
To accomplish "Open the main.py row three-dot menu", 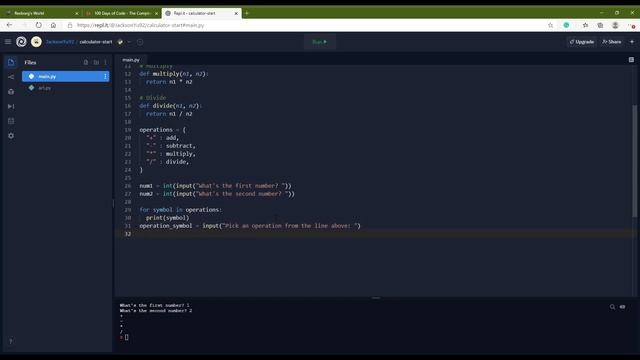I will (105, 76).
